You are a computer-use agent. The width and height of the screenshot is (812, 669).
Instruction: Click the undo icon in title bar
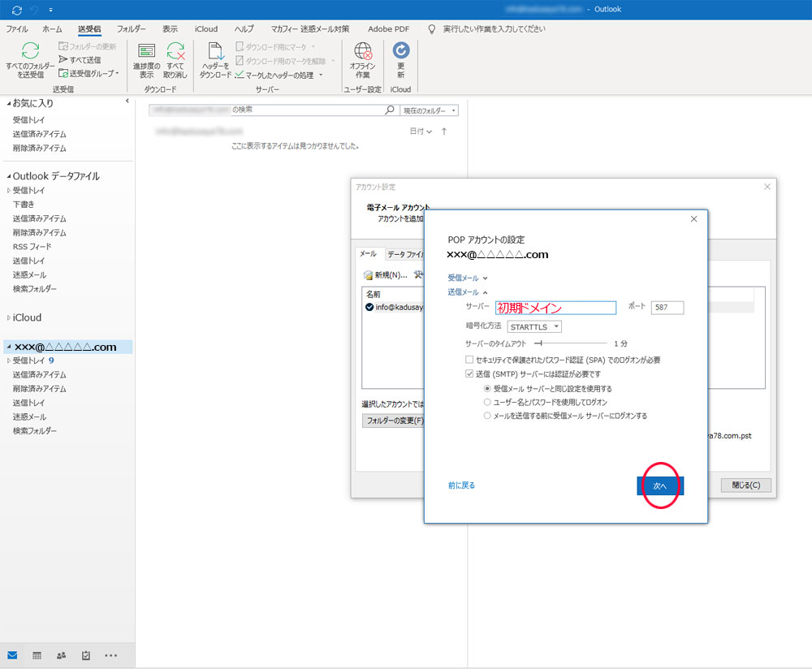[x=34, y=10]
